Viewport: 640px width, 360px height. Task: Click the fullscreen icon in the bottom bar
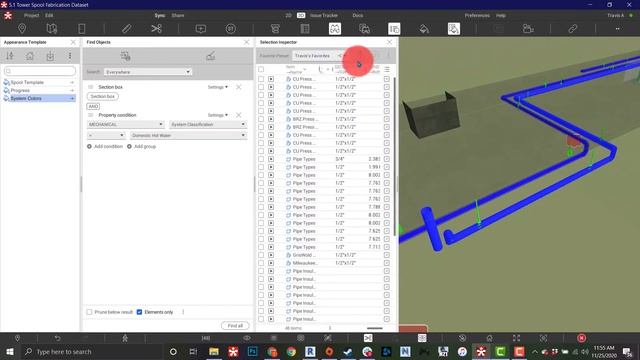point(516,338)
